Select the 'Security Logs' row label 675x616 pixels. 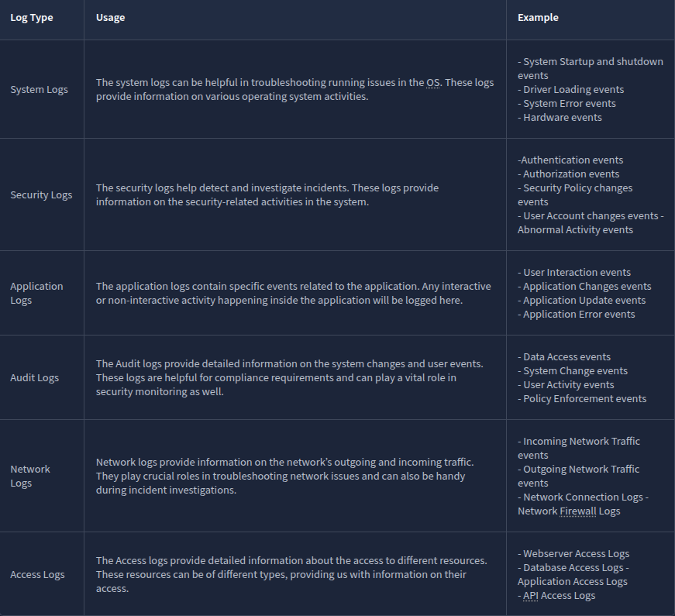pyautogui.click(x=41, y=195)
